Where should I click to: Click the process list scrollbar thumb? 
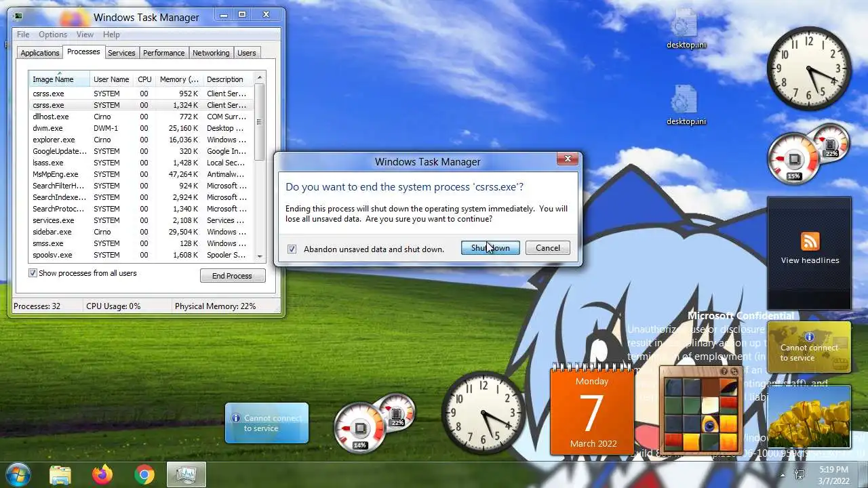(259, 121)
